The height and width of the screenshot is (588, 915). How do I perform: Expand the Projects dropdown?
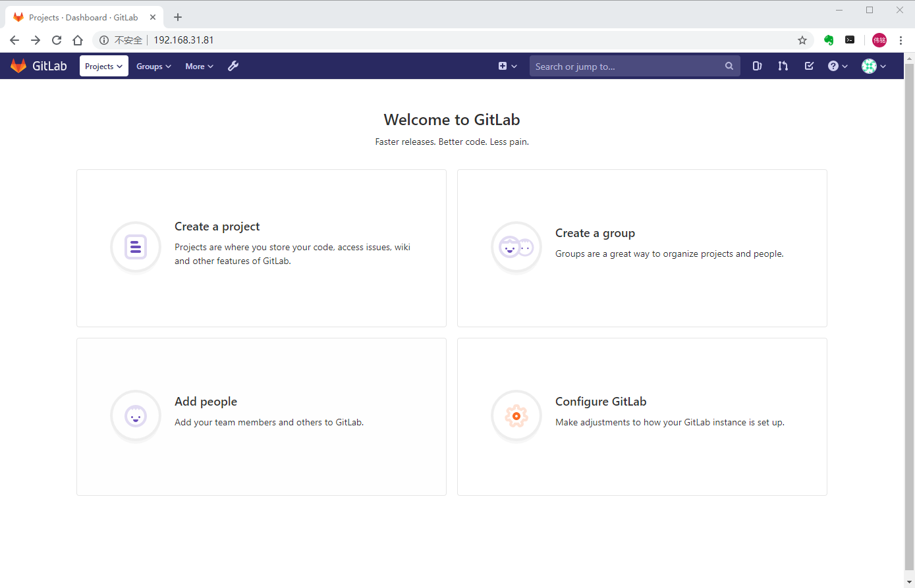coord(104,66)
